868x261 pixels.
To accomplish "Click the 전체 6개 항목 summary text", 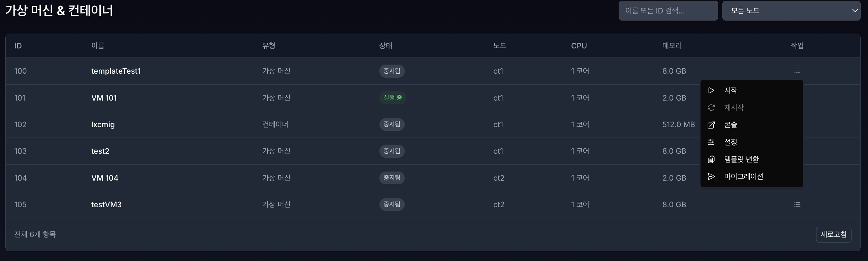I will (35, 234).
